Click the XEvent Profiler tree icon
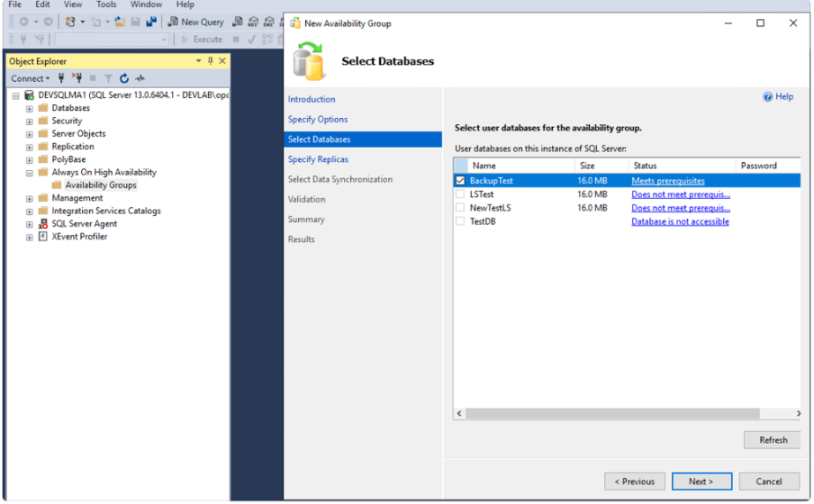This screenshot has width=814, height=504. coord(43,237)
